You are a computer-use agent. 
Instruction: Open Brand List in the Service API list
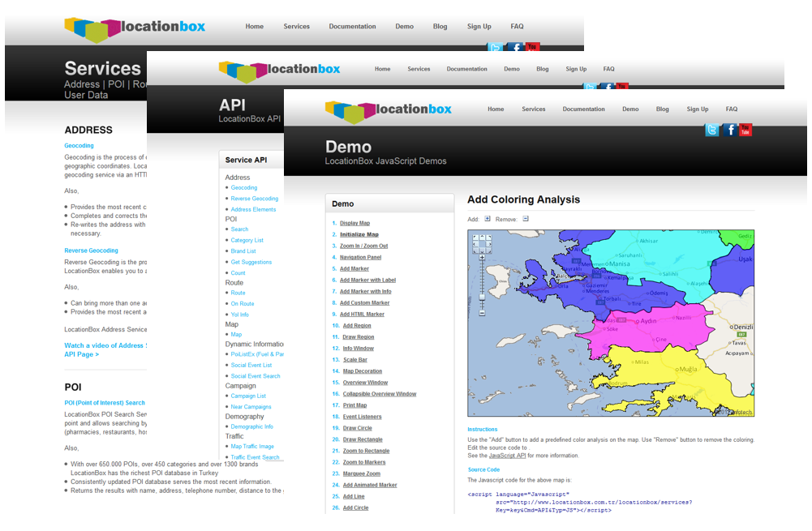coord(243,251)
